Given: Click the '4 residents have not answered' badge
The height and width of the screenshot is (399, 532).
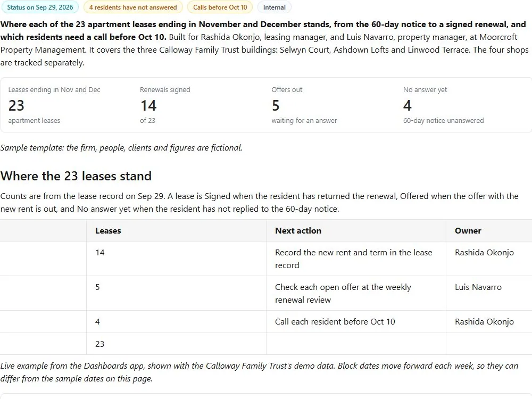Looking at the screenshot, I should pyautogui.click(x=133, y=7).
